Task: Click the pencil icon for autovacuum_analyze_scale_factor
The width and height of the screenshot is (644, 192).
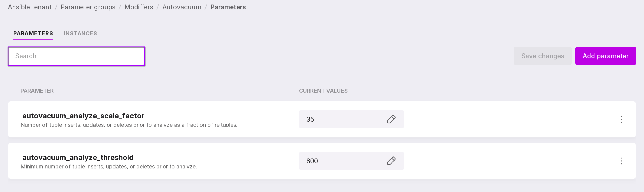Action: (391, 119)
